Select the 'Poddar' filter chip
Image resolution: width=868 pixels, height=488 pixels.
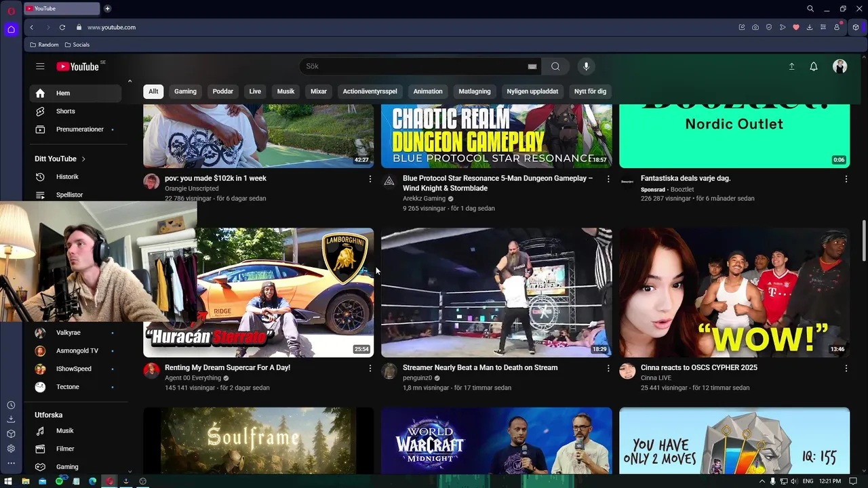pos(222,91)
